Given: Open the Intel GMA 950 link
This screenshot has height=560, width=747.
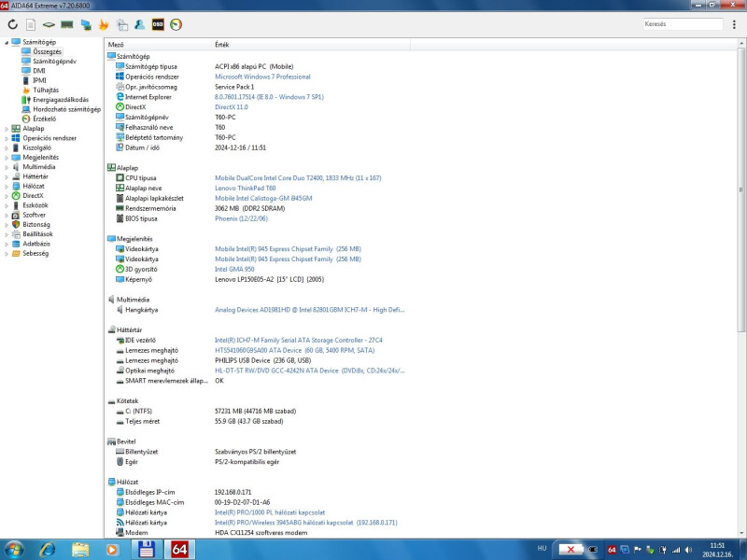Looking at the screenshot, I should [x=234, y=269].
